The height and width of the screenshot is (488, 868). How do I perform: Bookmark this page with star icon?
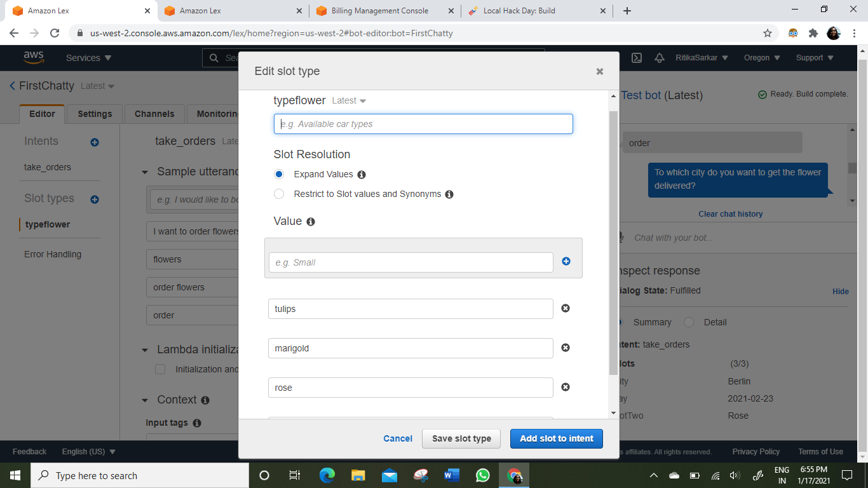click(768, 33)
